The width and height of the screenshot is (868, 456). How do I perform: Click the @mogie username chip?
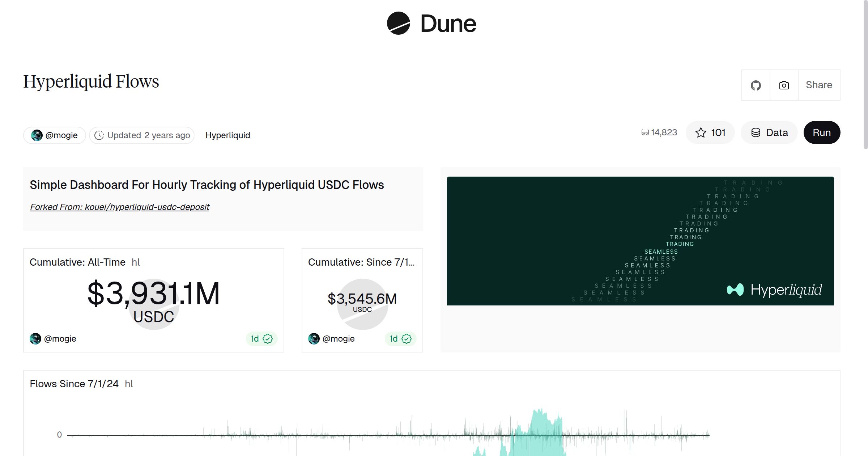pos(54,135)
